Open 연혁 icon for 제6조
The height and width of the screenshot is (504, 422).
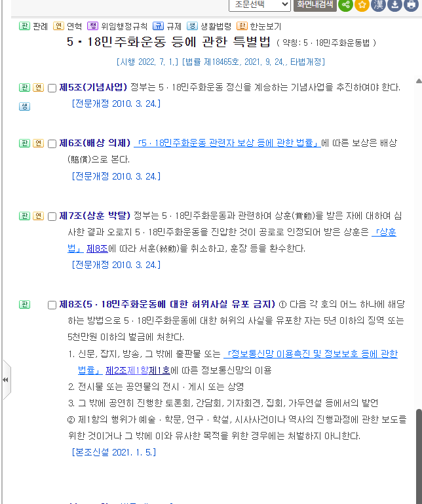coord(38,143)
